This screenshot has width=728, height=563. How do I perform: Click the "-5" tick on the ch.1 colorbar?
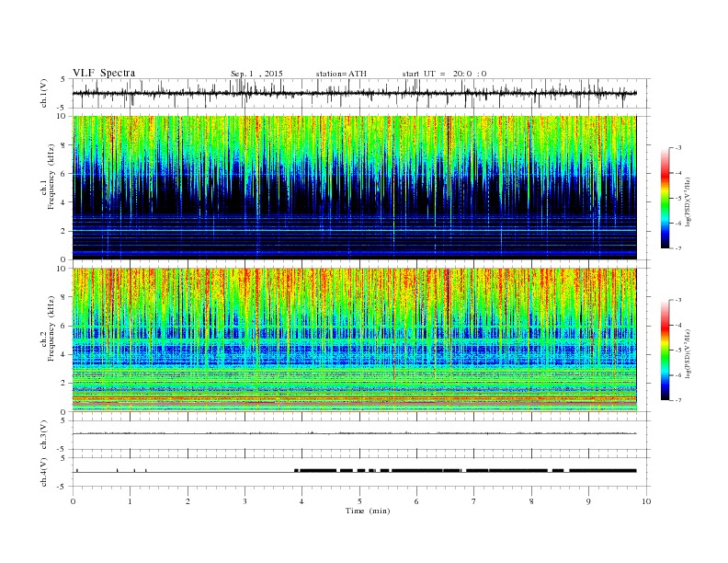pyautogui.click(x=677, y=198)
